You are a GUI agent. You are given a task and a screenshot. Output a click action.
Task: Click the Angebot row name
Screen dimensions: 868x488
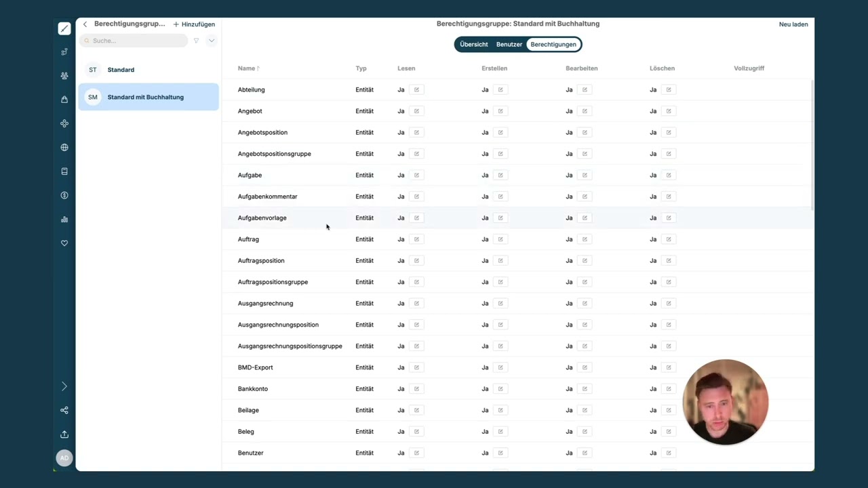[250, 111]
